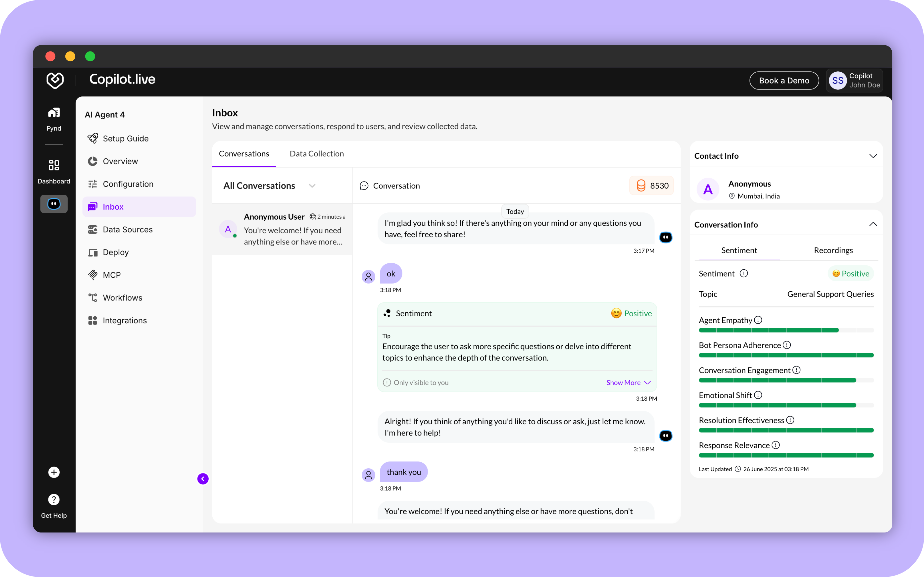Open the Fynd home icon
Image resolution: width=924 pixels, height=577 pixels.
tap(54, 113)
